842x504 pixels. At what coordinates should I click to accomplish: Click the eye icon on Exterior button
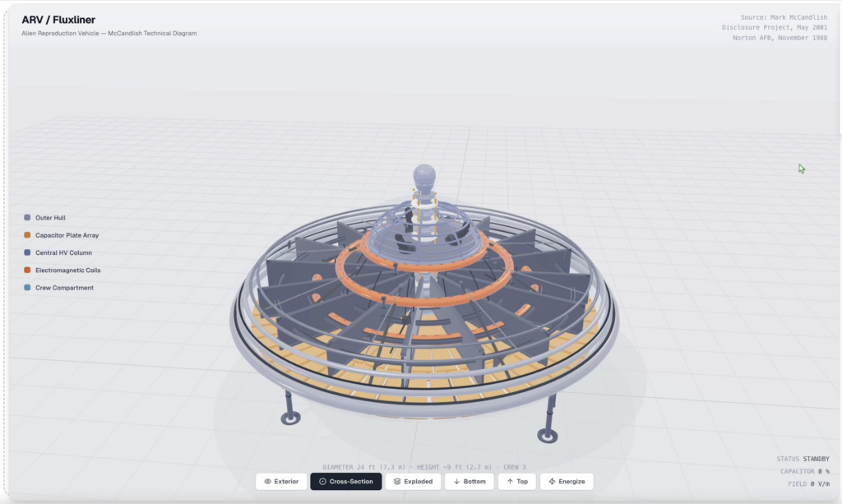267,481
